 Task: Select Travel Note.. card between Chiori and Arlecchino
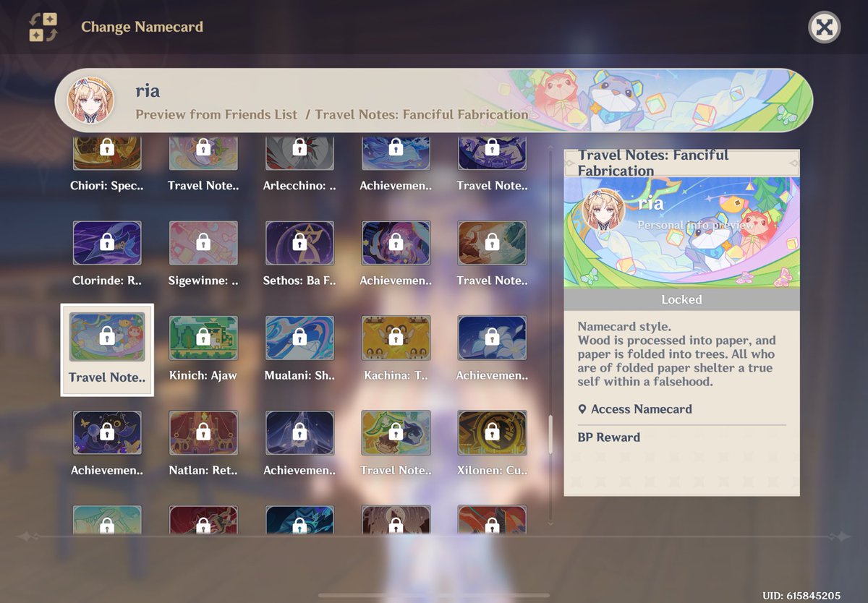pyautogui.click(x=203, y=166)
